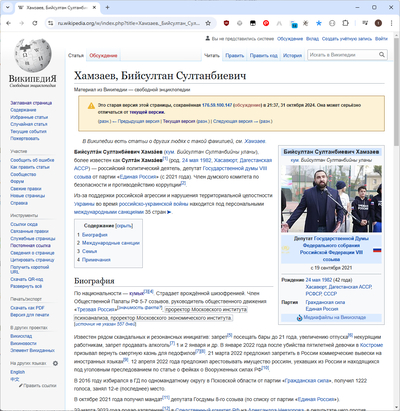The image size is (400, 411).
Task: Close the current browser tab
Action: coord(93,7)
